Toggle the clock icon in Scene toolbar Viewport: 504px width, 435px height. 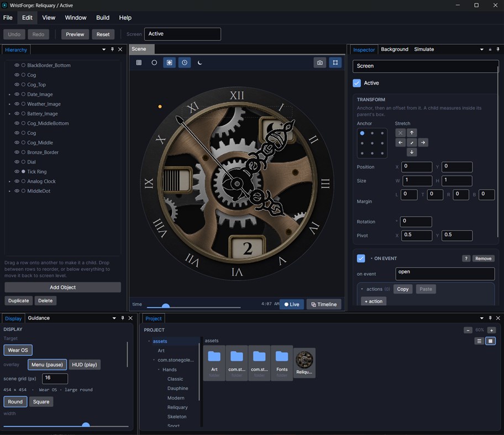(x=185, y=62)
